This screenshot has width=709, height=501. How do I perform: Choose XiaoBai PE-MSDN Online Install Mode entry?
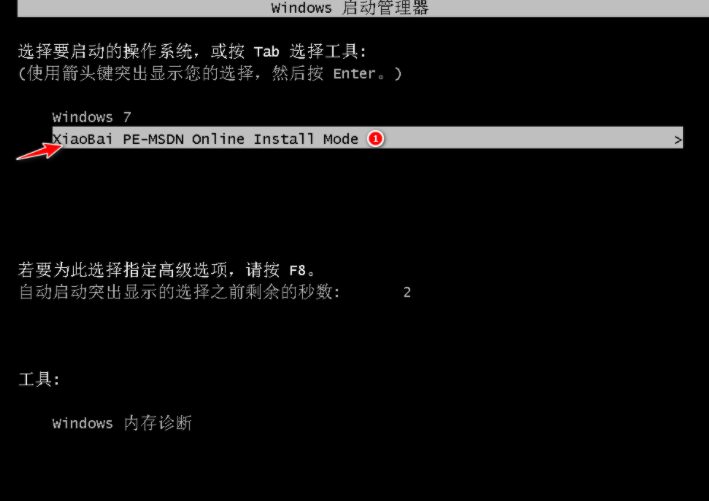(367, 137)
